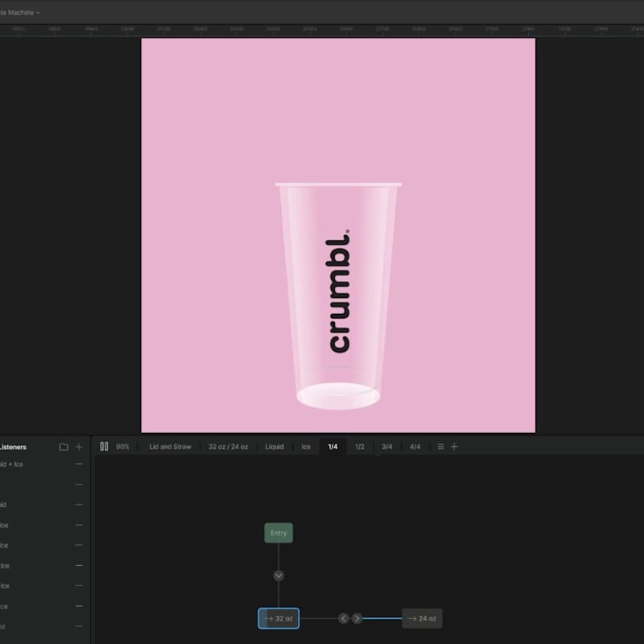Click the Listeners panel header
This screenshot has width=644, height=644.
coord(13,447)
